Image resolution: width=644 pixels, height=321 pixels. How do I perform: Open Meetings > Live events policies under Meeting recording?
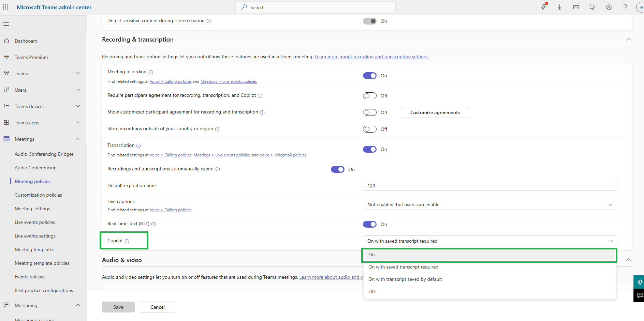pyautogui.click(x=229, y=81)
